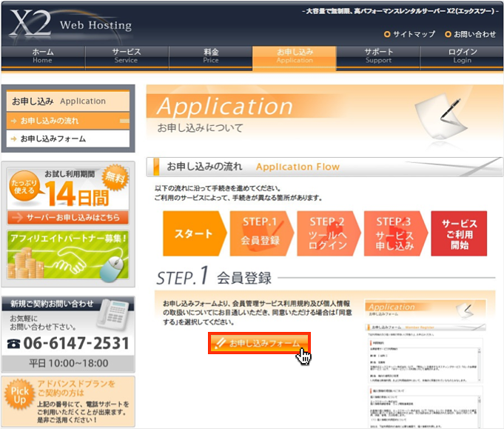Click the スタート step arrow
Image resolution: width=504 pixels, height=429 pixels.
pyautogui.click(x=195, y=233)
